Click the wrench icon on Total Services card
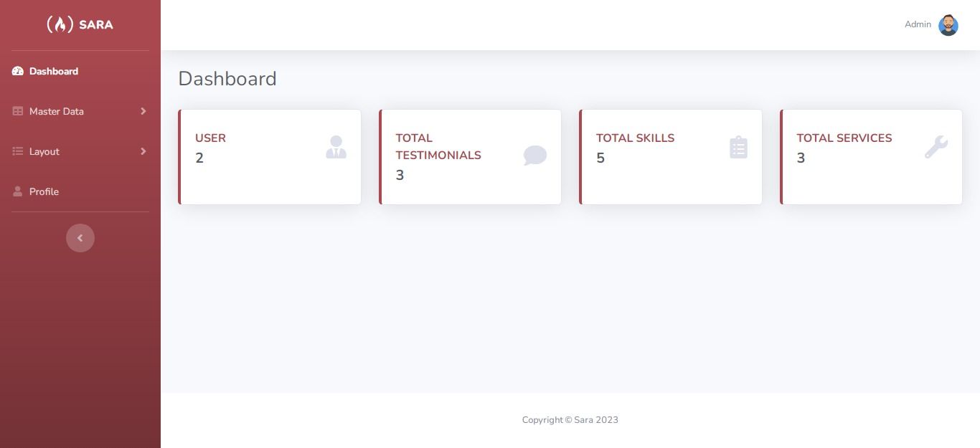 pos(936,147)
